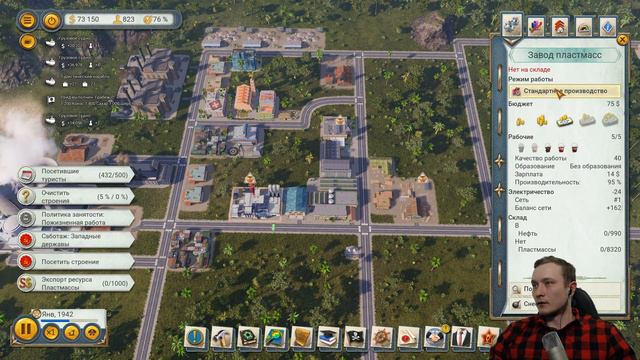Viewport: 640px width, 360px height.
Task: Close the Завод пластмасс panel
Action: 622,40
